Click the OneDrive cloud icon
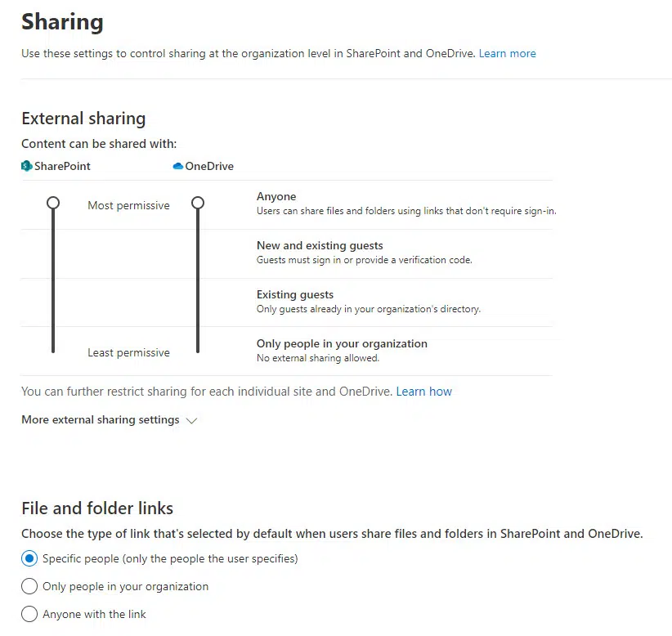This screenshot has width=672, height=636. click(178, 166)
